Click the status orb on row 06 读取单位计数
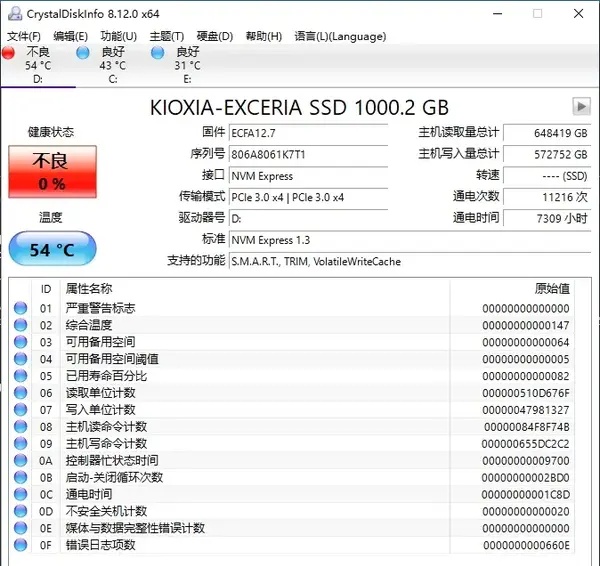600x566 pixels. coord(20,393)
